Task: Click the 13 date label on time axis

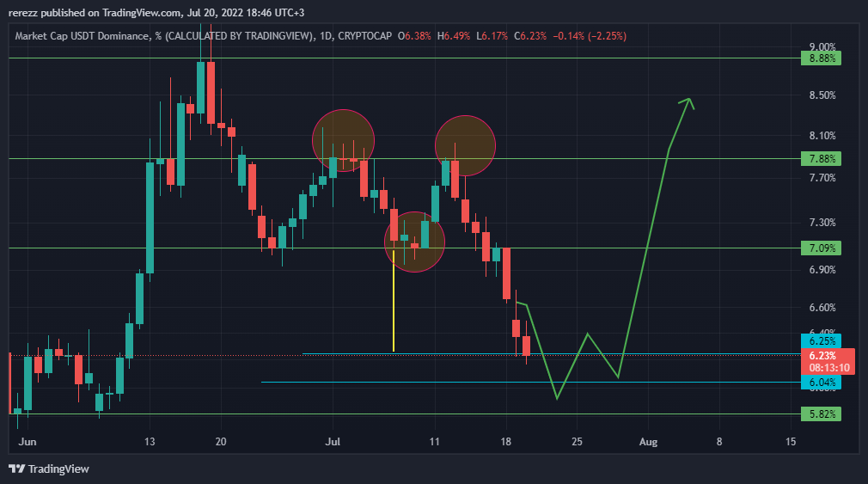Action: (x=150, y=441)
